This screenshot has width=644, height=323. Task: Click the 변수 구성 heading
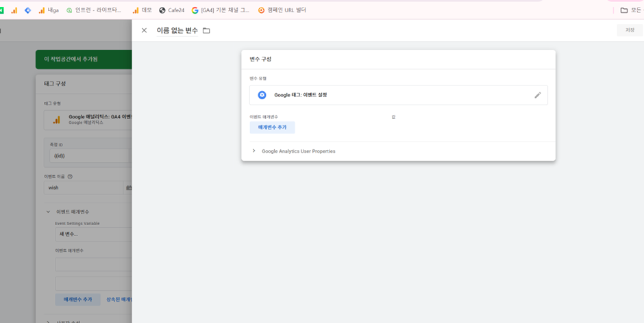click(260, 59)
